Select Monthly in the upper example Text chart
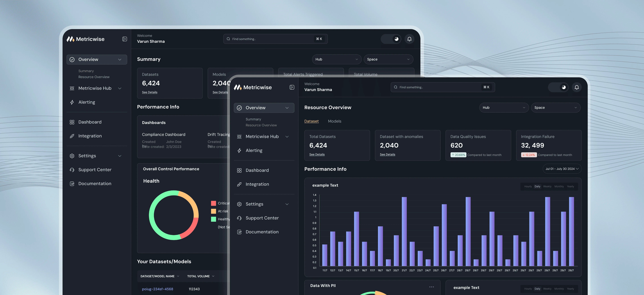The width and height of the screenshot is (644, 295). pyautogui.click(x=559, y=187)
